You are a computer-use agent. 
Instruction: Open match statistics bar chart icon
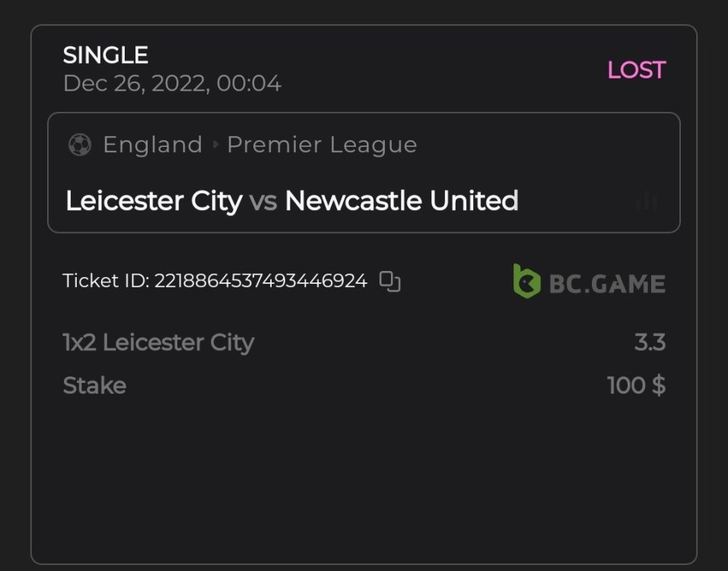(646, 201)
